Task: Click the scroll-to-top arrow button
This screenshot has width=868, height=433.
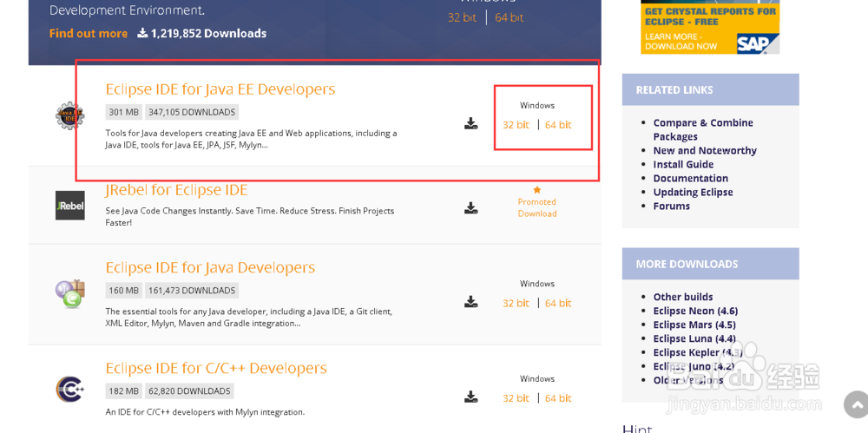Action: (857, 404)
